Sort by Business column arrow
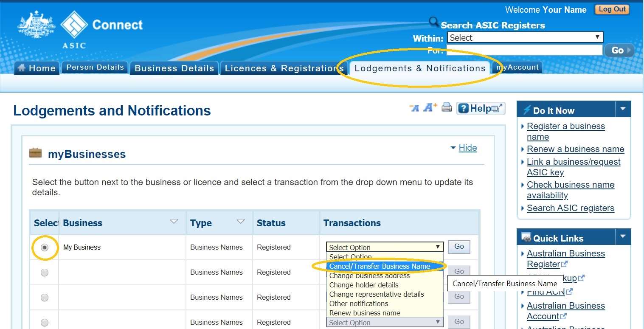Viewport: 644px width, 329px height. tap(174, 222)
